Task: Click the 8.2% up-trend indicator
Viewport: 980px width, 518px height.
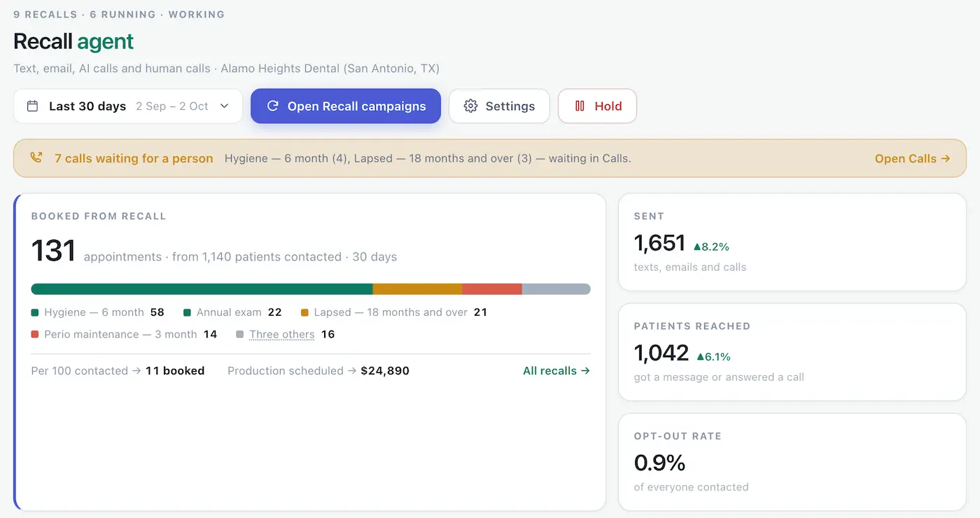Action: point(711,246)
